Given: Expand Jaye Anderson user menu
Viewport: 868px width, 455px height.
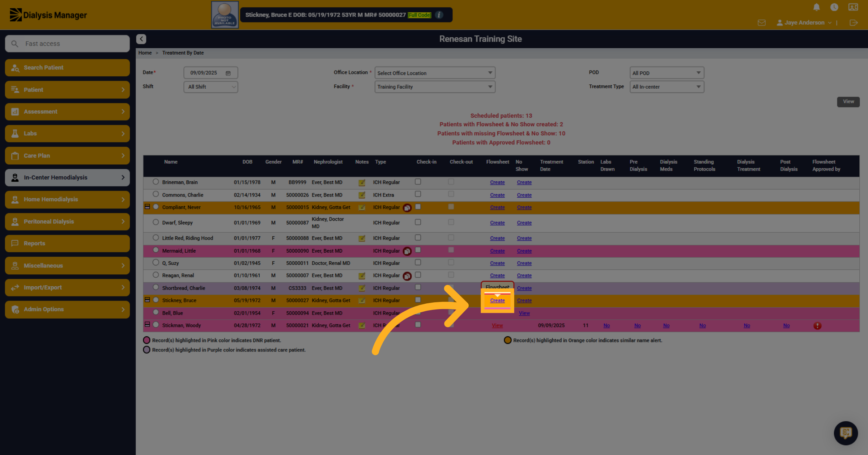Looking at the screenshot, I should (804, 23).
